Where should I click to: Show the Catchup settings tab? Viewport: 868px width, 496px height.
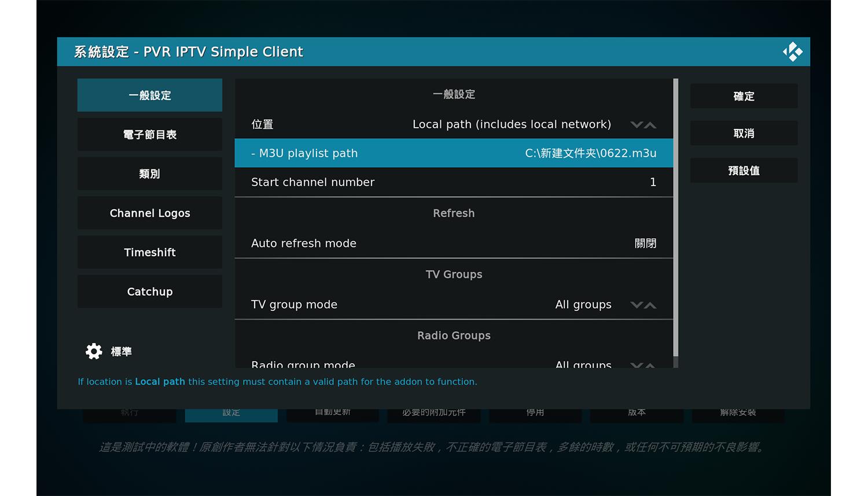tap(150, 292)
